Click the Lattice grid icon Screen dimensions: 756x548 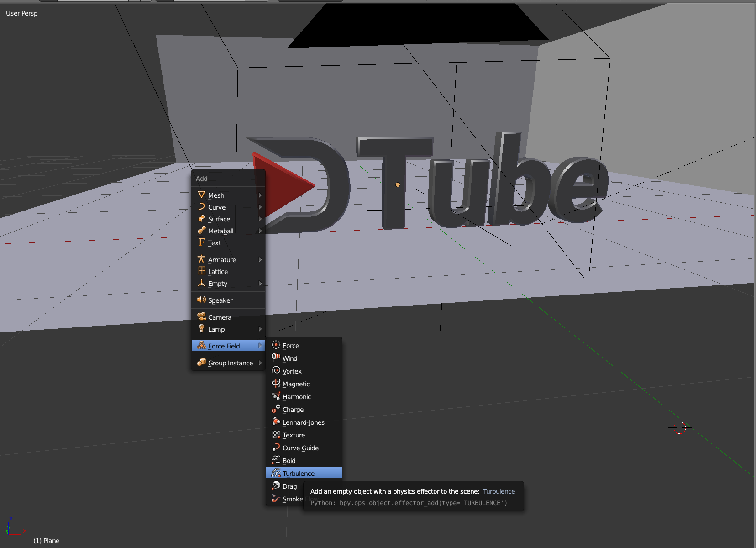(201, 271)
